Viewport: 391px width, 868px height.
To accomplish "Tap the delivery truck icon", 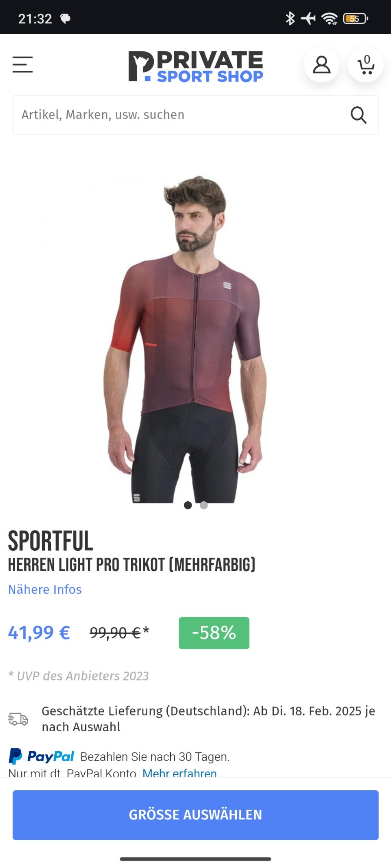I will tap(18, 719).
